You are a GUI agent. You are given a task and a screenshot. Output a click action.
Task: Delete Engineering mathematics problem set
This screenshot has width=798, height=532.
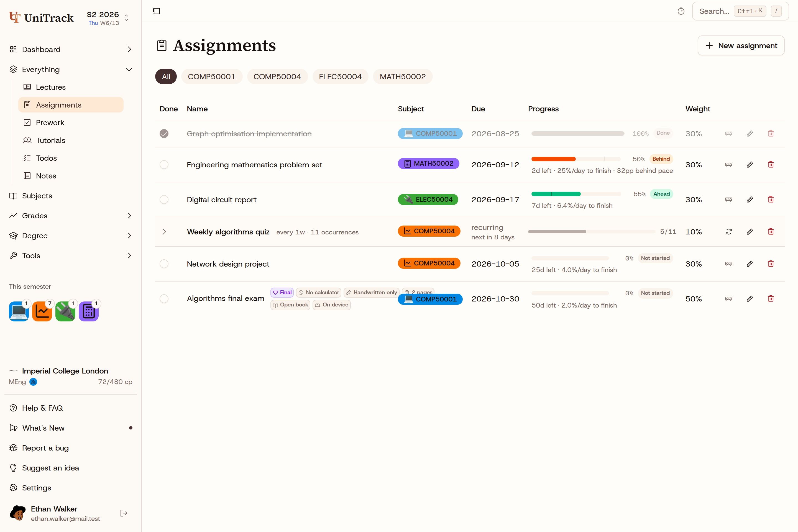771,165
